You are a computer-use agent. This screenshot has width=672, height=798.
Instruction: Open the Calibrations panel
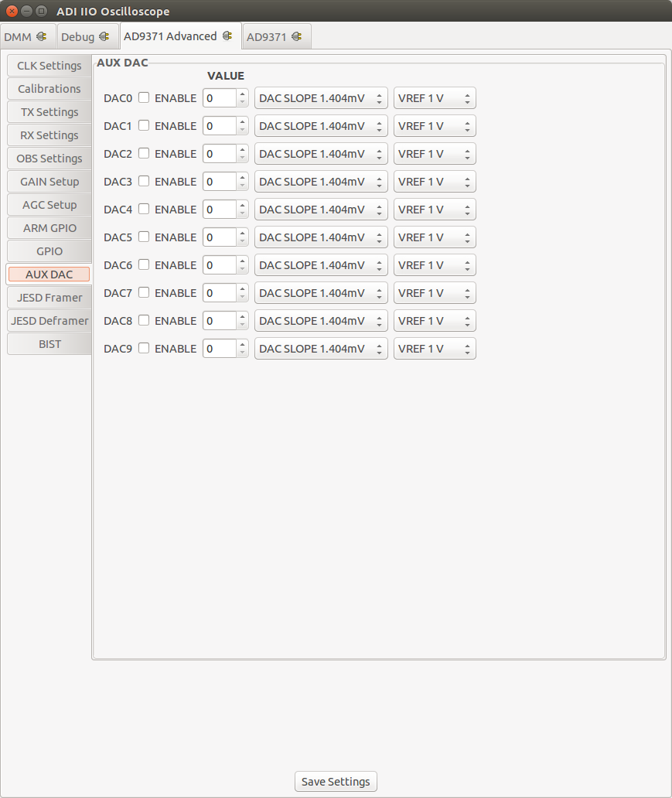(49, 89)
